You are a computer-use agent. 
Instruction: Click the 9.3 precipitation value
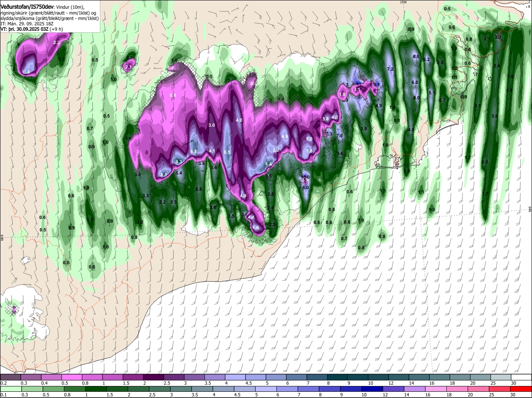179,162
